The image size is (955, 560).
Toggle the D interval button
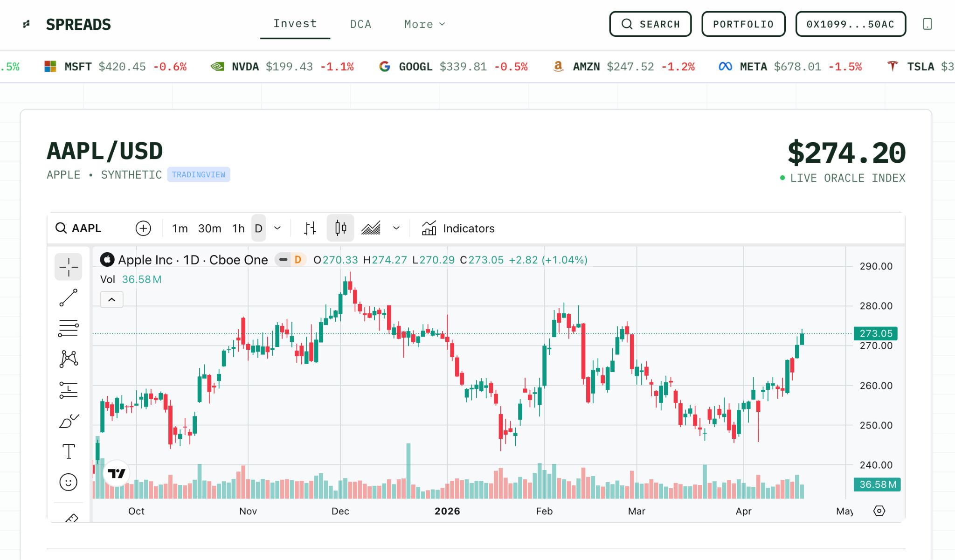(x=258, y=228)
